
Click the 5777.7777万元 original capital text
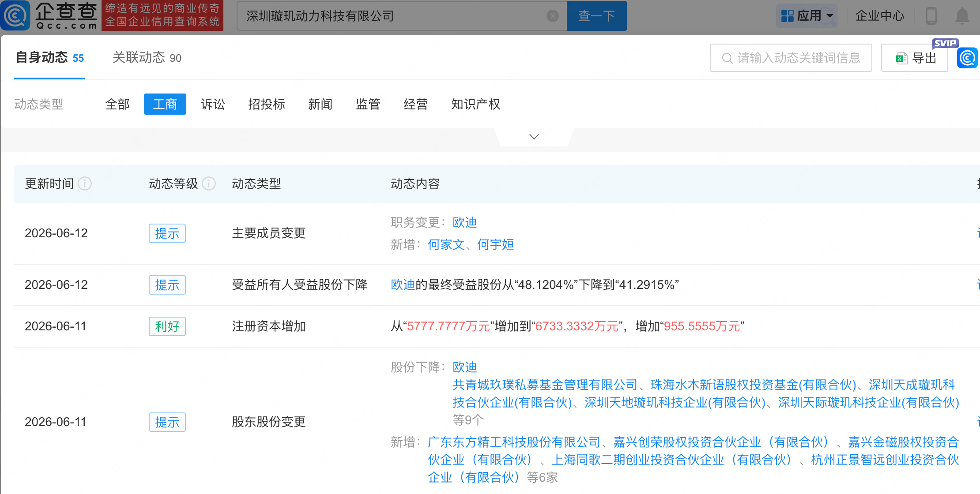tap(449, 326)
